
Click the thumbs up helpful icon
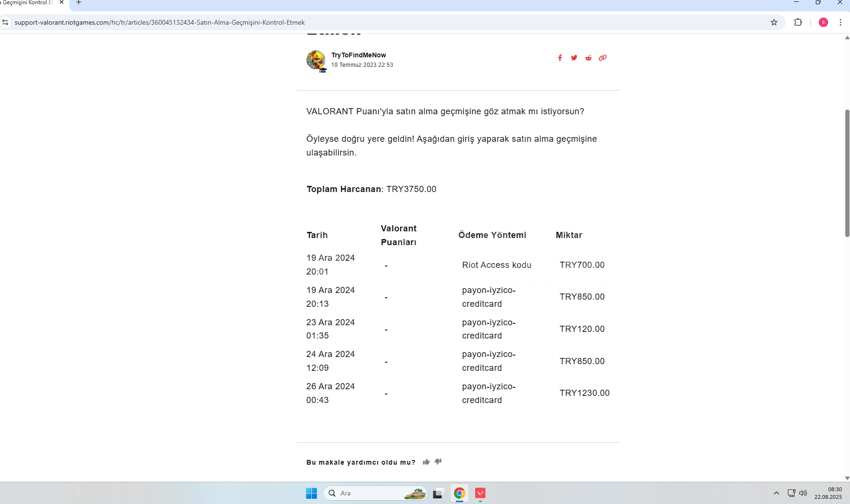pyautogui.click(x=426, y=462)
